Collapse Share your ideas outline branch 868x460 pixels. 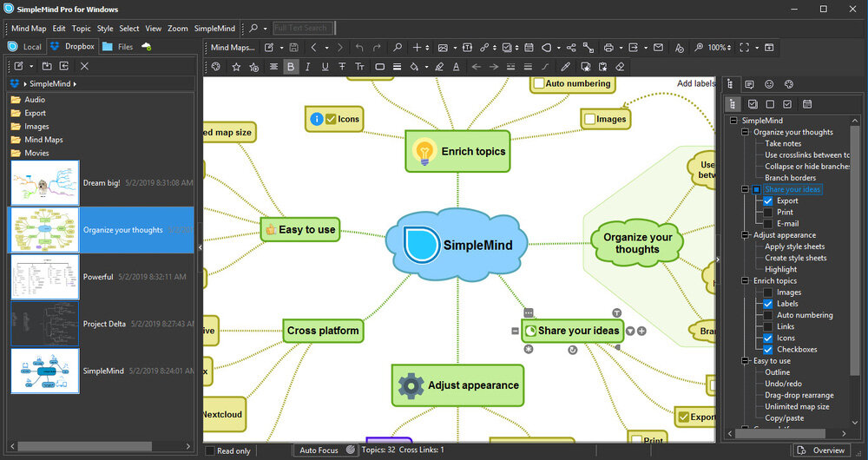(x=745, y=189)
